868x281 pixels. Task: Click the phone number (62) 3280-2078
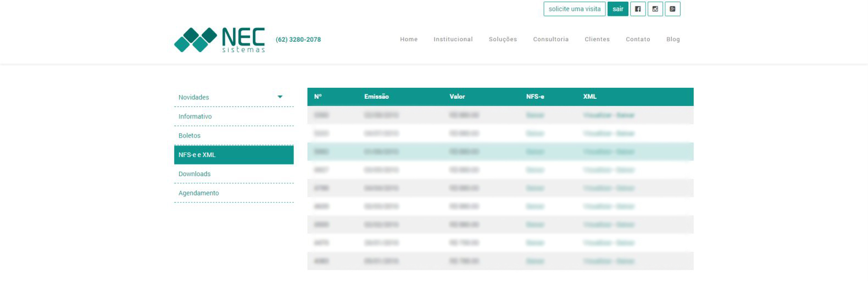coord(298,40)
